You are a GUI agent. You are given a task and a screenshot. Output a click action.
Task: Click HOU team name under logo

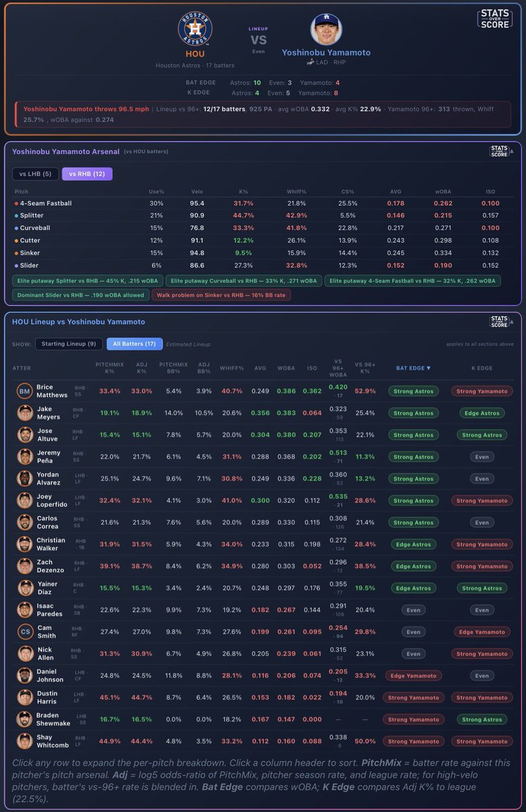click(x=195, y=53)
